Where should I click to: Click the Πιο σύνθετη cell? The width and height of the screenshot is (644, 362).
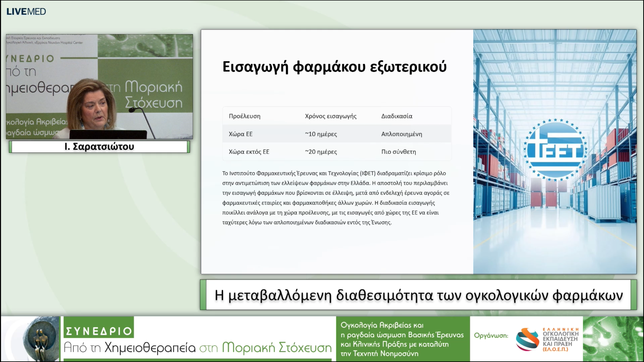pyautogui.click(x=398, y=152)
